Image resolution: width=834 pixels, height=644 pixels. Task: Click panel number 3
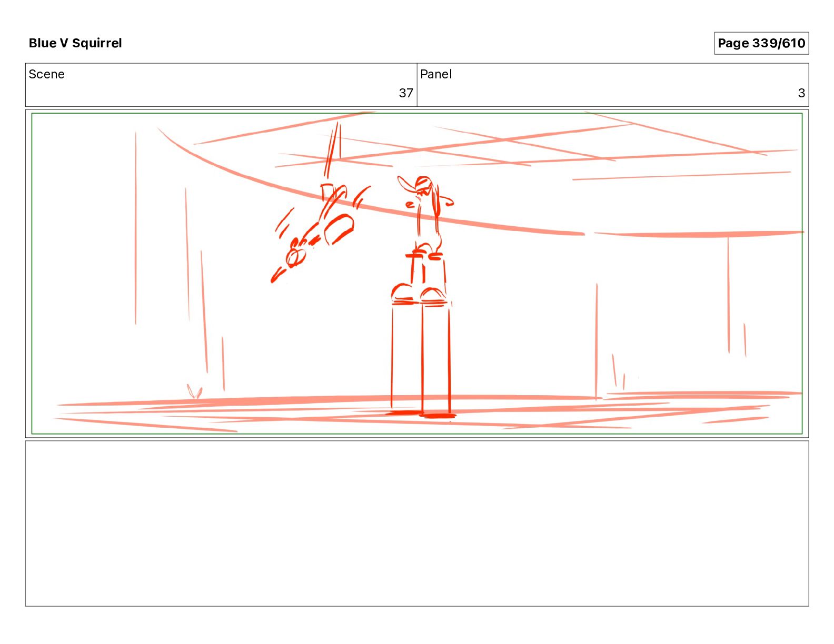click(801, 93)
